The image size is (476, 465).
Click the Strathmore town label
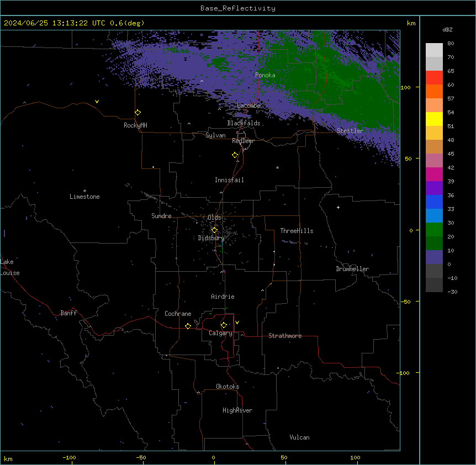[285, 336]
